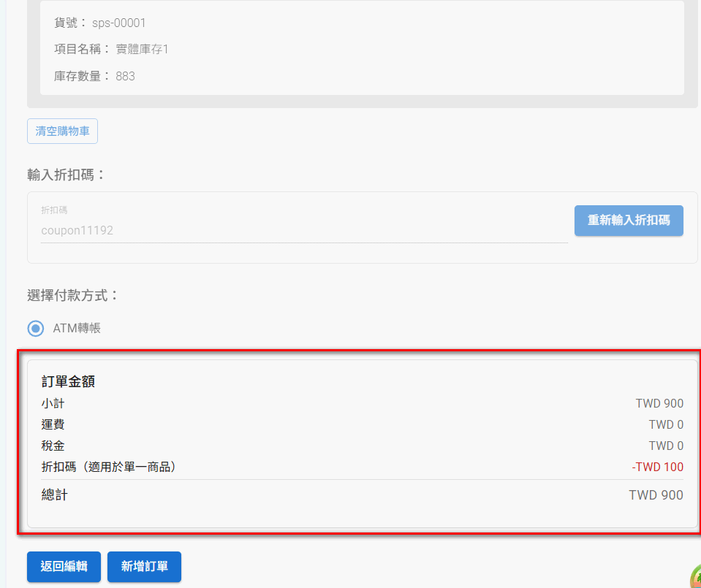Click the 小計 amount TWD 900
The image size is (701, 588).
click(x=659, y=403)
